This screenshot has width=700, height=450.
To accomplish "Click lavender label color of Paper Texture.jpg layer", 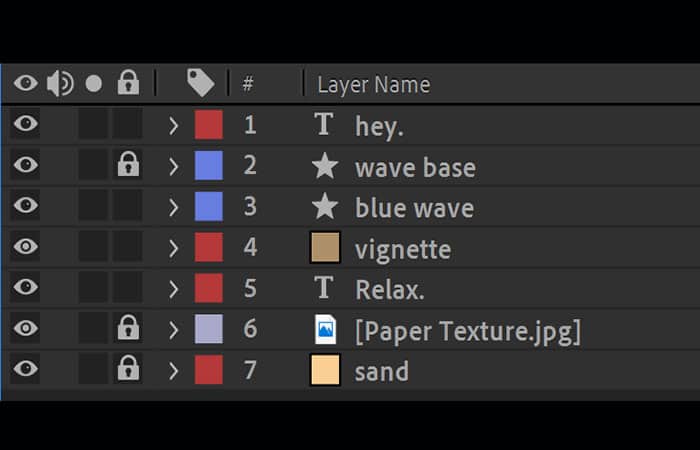I will point(209,329).
